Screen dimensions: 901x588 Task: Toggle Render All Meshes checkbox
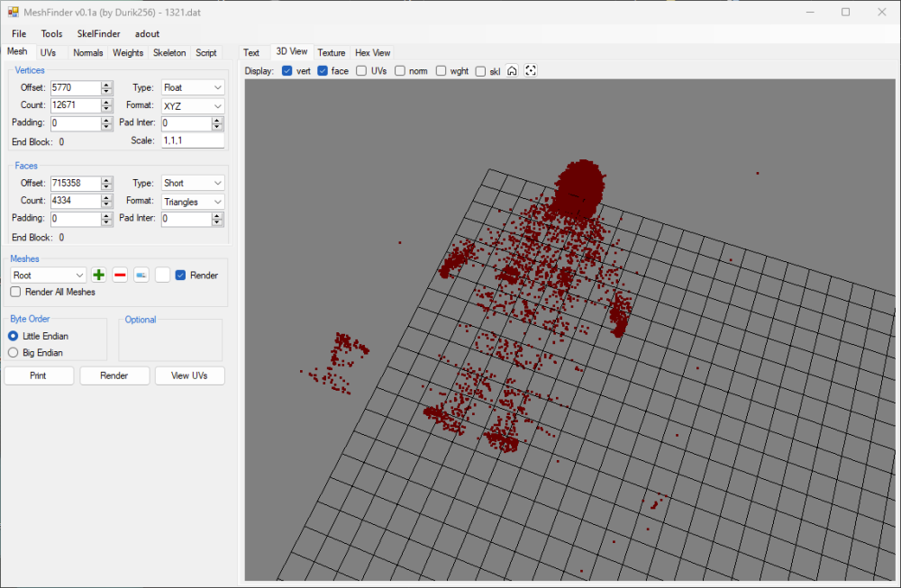click(15, 292)
